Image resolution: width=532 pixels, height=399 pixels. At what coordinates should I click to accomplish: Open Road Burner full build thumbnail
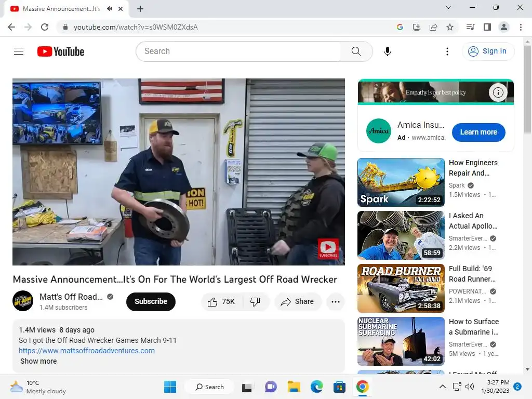pos(401,288)
